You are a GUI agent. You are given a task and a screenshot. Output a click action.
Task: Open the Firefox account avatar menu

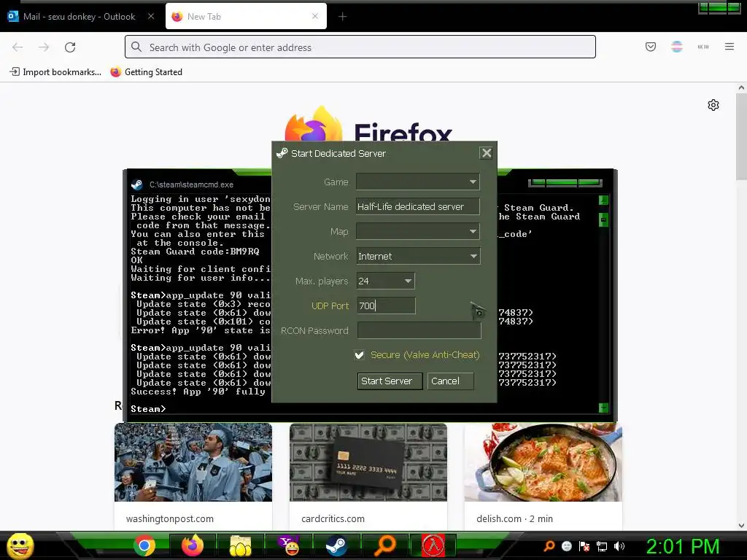pos(676,47)
